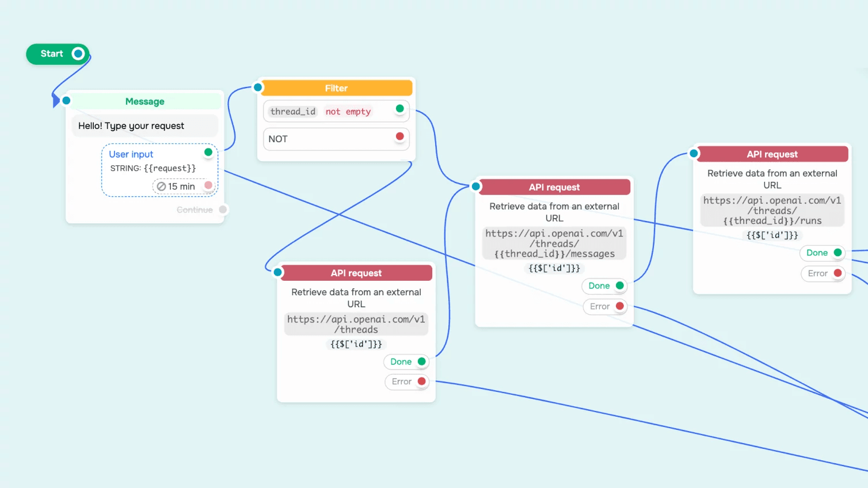This screenshot has width=868, height=488.
Task: Select header of runs API request block
Action: pos(772,154)
